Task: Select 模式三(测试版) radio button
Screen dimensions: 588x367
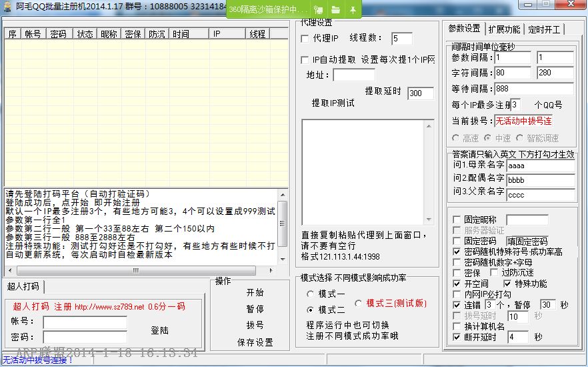Action: click(x=358, y=303)
